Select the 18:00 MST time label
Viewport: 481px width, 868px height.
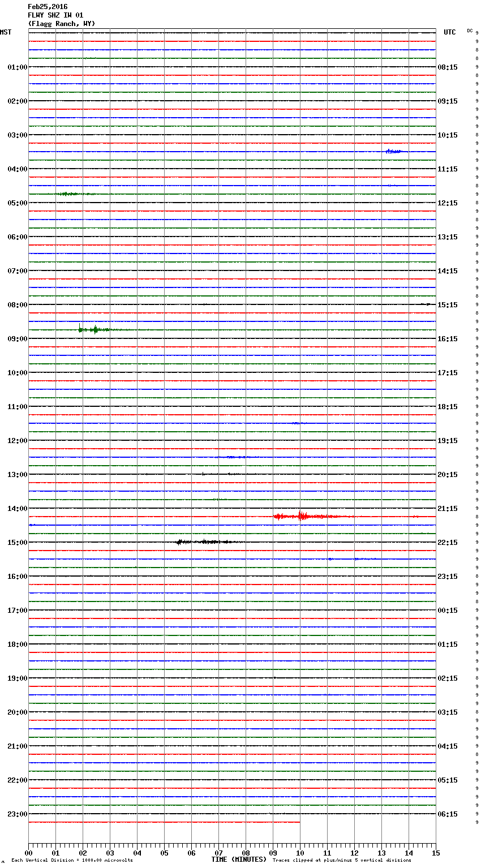pos(18,644)
